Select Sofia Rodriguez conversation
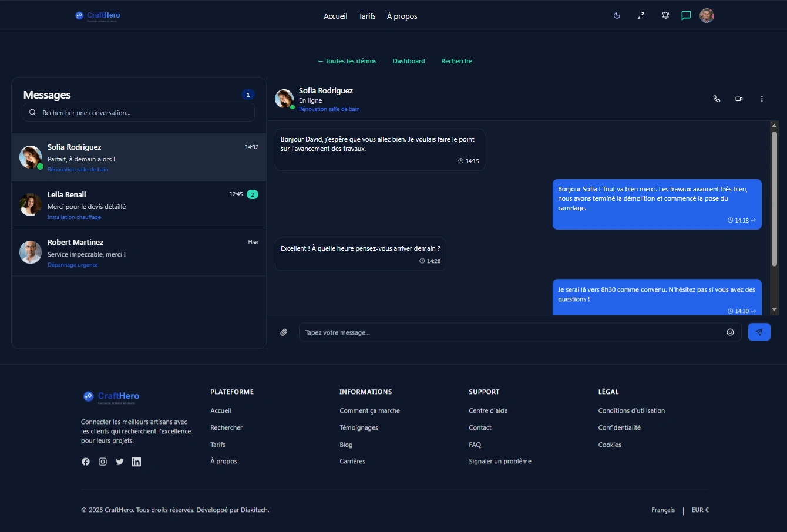 [139, 157]
